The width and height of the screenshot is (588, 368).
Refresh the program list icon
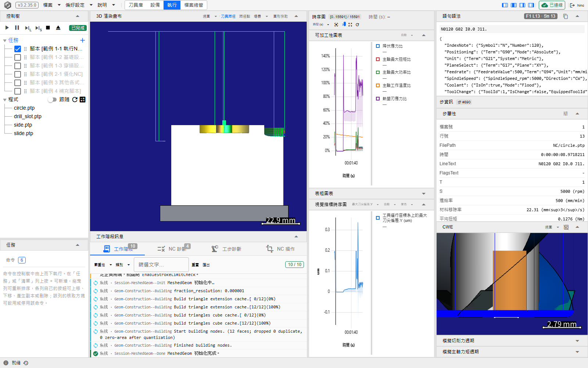(75, 99)
